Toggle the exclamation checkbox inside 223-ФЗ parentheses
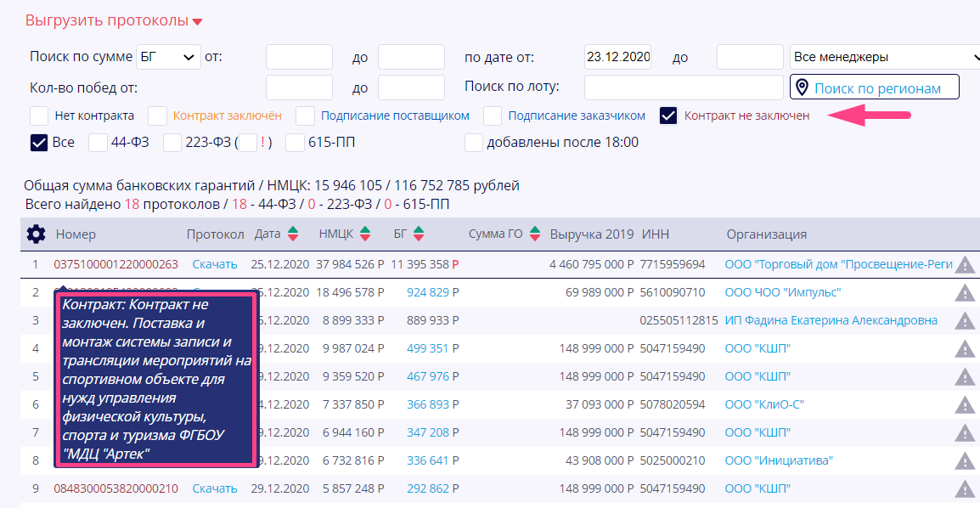 (248, 143)
